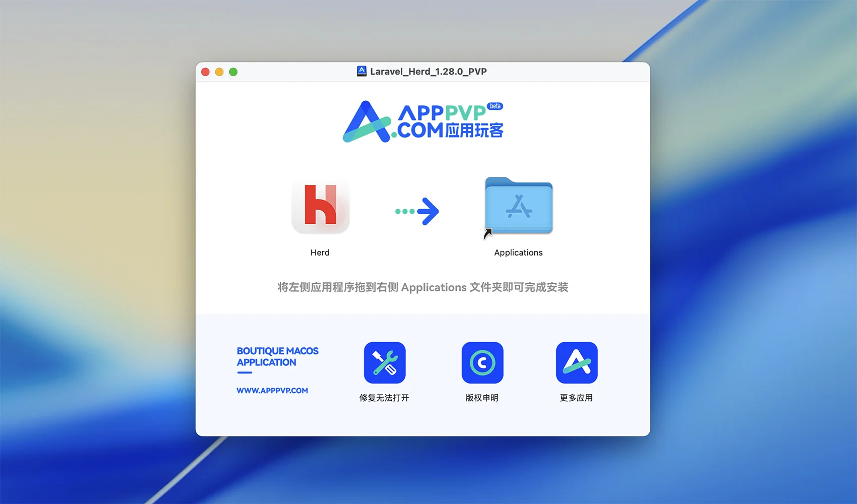Open the 修复无法打开 repair tool icon

click(x=385, y=362)
